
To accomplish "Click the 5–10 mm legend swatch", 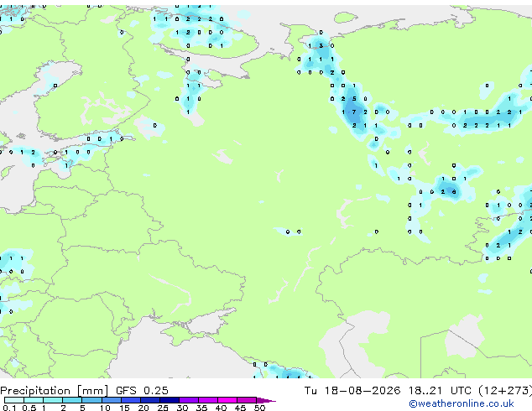I will click(91, 400).
